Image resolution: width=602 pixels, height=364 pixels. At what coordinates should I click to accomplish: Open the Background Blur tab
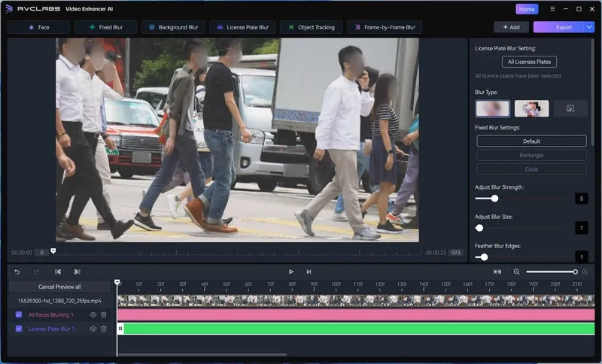tap(173, 27)
